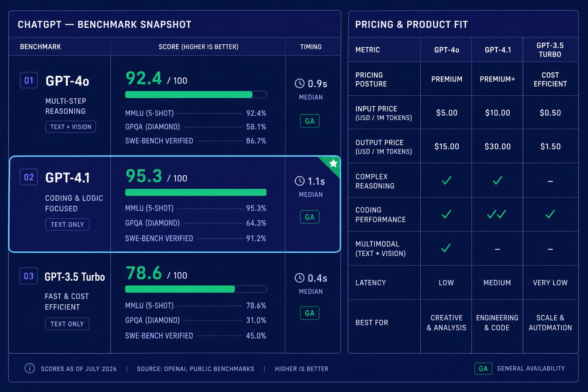The height and width of the screenshot is (392, 588).
Task: Click the $15.00 output price cell
Action: [447, 147]
